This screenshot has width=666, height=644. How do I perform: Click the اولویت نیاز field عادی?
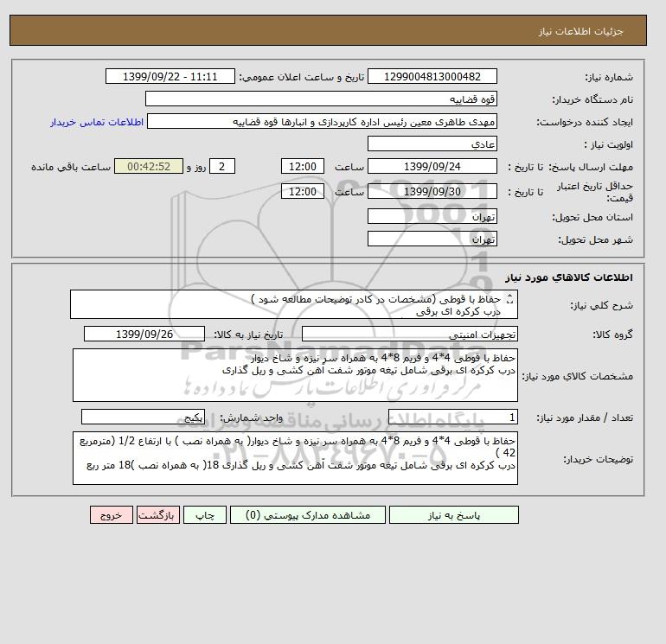point(432,144)
